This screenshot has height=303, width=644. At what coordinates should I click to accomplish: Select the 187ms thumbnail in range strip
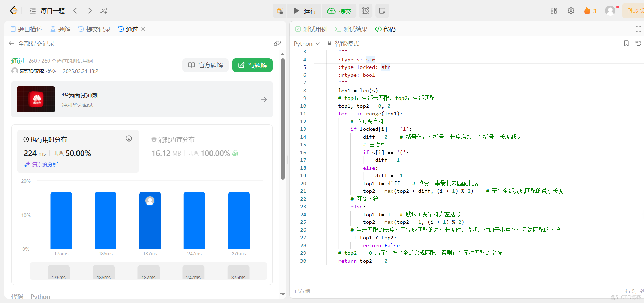pos(149,272)
